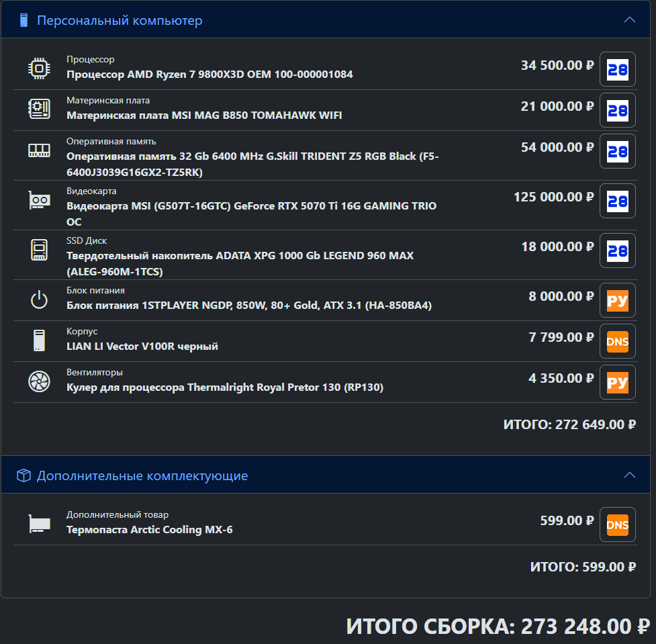Viewport: 656px width, 644px height.
Task: Click the 599.00 ₽ thermal paste price
Action: tap(567, 520)
